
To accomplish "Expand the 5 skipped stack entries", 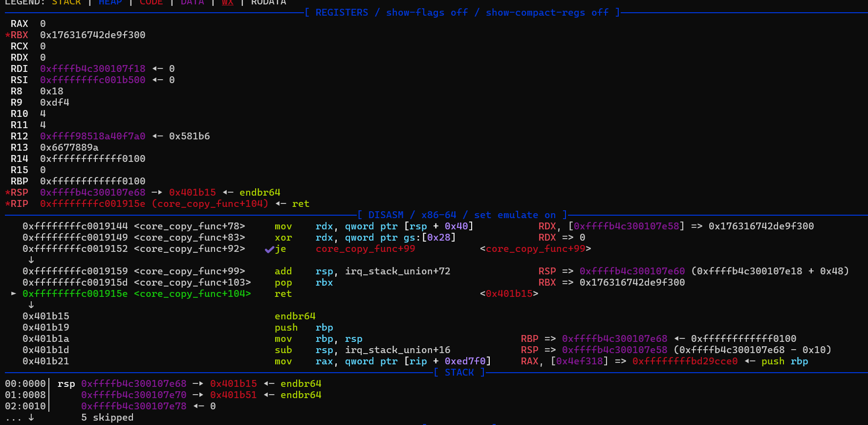I will (107, 418).
